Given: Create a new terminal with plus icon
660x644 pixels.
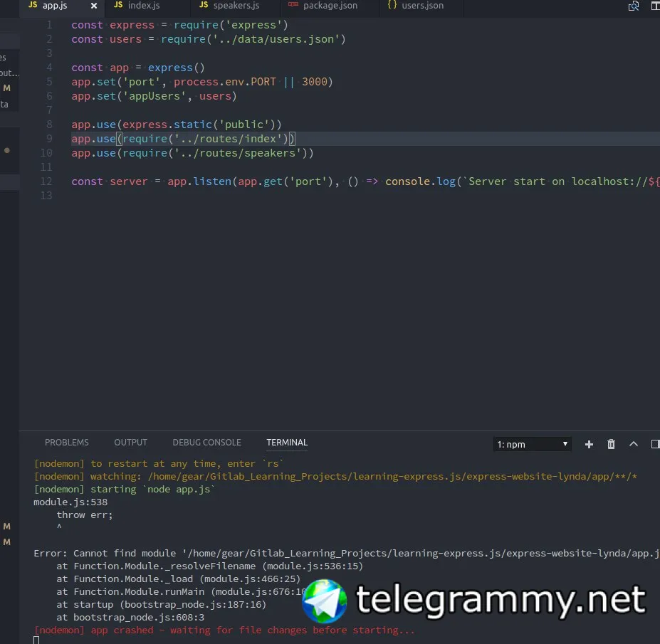Looking at the screenshot, I should [589, 444].
